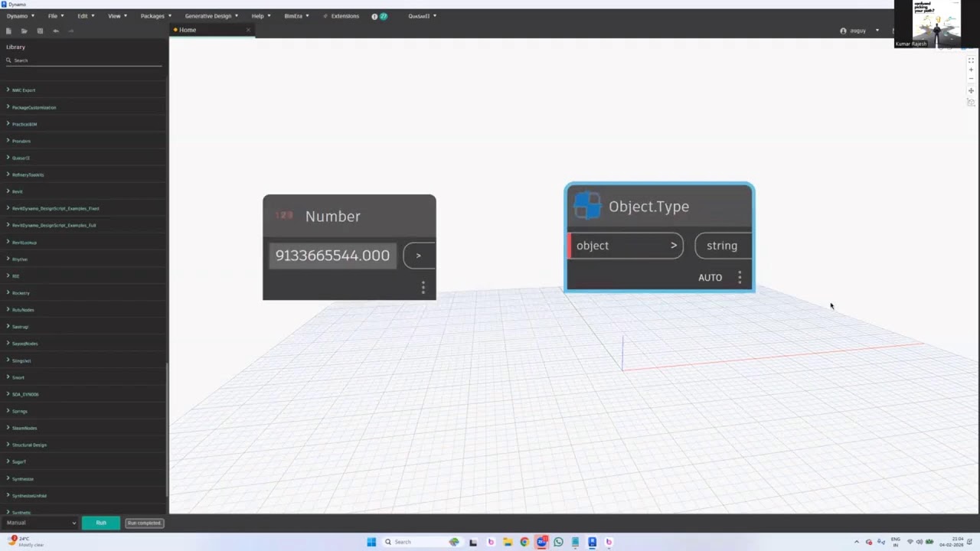Click the fit-to-view icon in canvas corner
This screenshot has height=551, width=980.
(x=971, y=60)
